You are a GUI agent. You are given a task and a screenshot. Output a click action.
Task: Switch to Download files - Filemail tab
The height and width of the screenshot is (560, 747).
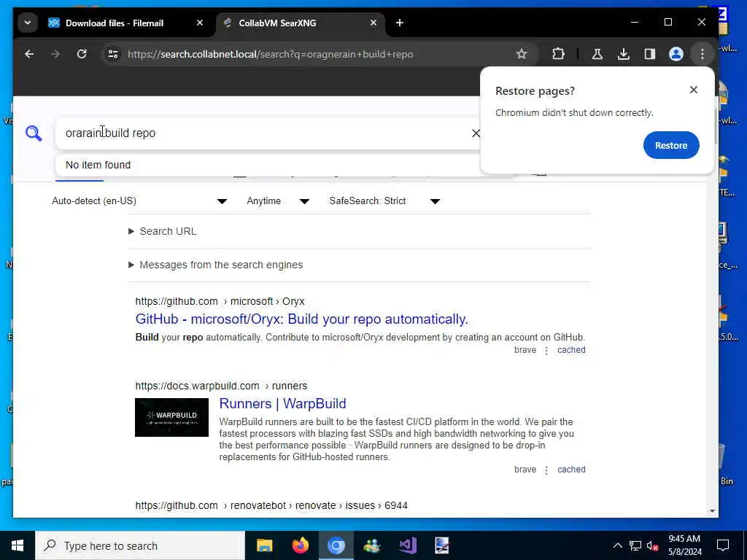[x=115, y=23]
